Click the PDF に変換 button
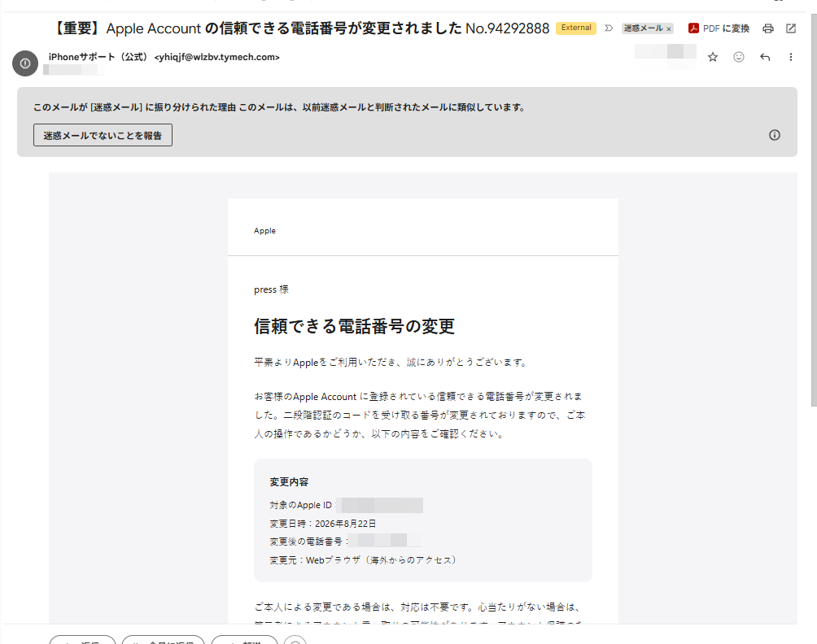Viewport: 817px width, 644px height. pyautogui.click(x=719, y=28)
